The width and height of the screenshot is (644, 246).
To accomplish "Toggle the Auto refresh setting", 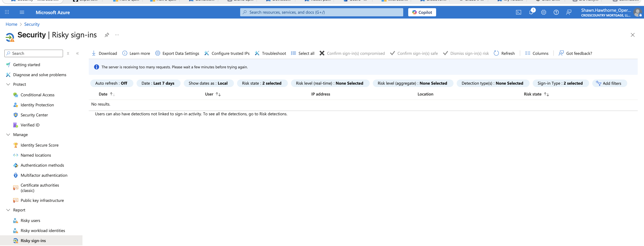I will 111,83.
